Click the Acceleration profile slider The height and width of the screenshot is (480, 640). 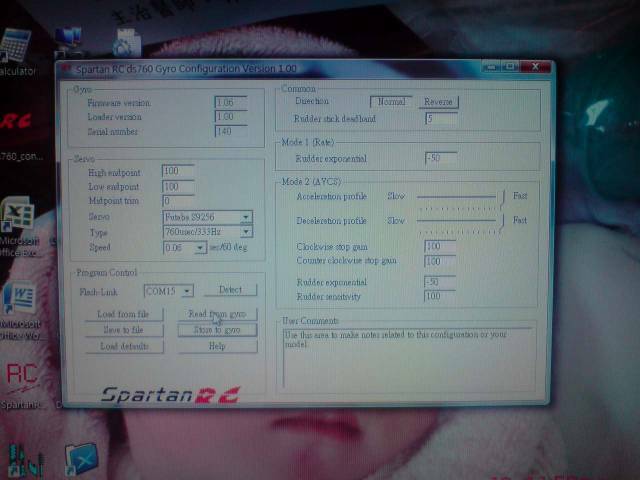point(460,200)
